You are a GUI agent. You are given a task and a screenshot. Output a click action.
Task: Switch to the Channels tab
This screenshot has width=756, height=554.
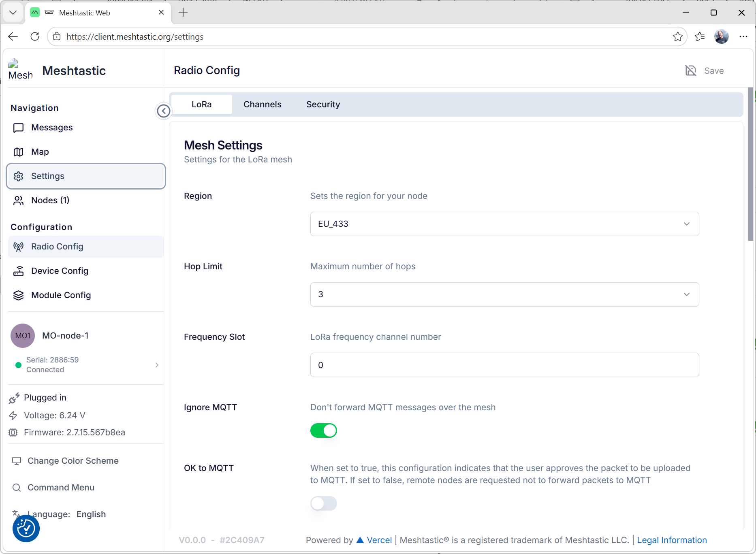[x=262, y=104]
